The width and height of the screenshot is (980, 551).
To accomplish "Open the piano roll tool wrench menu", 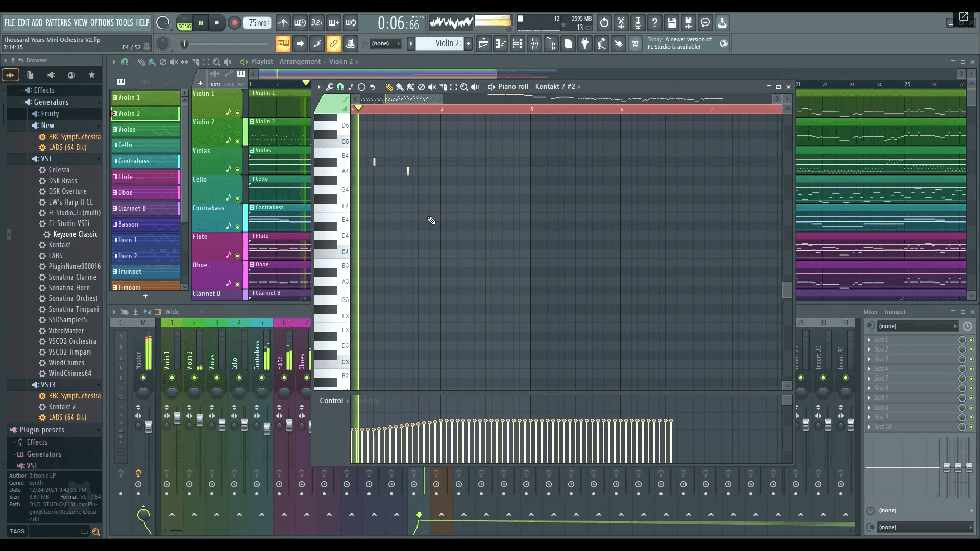I will pos(329,87).
